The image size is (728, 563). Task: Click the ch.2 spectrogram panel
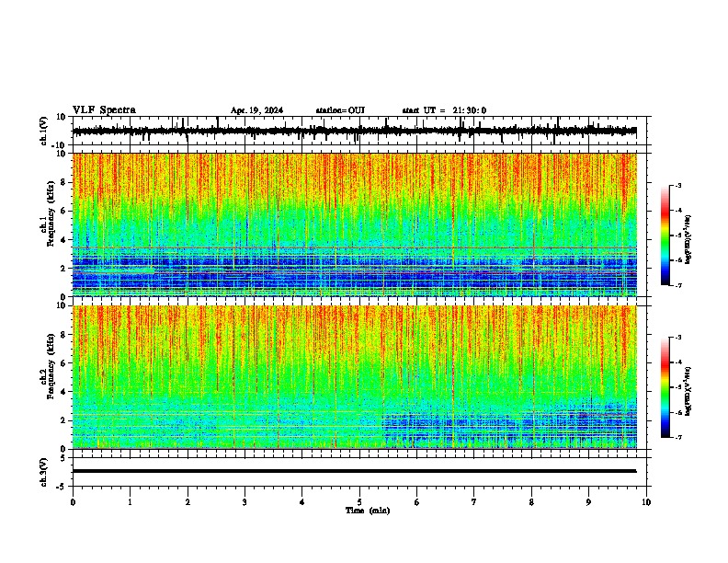354,377
